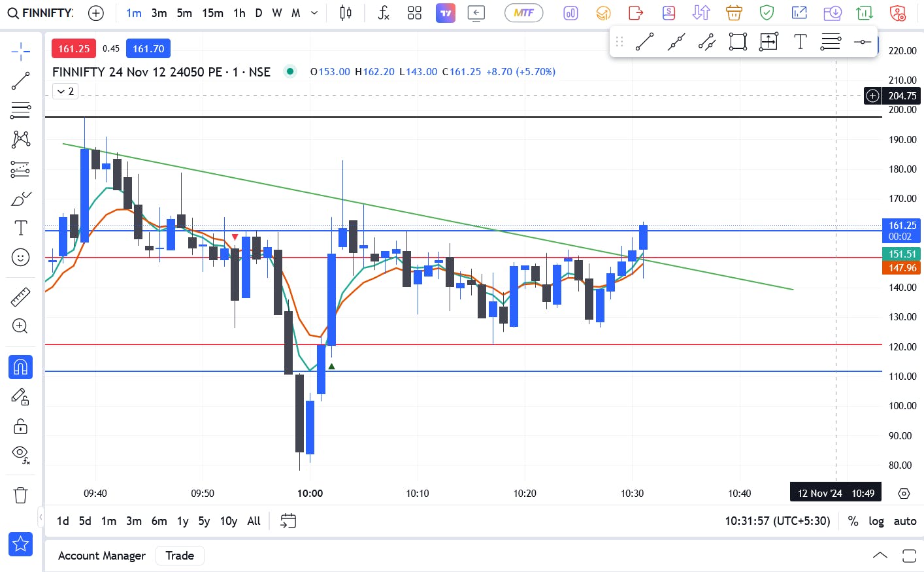
Task: Select the horizontal line tool in floating toolbar
Action: coord(863,42)
